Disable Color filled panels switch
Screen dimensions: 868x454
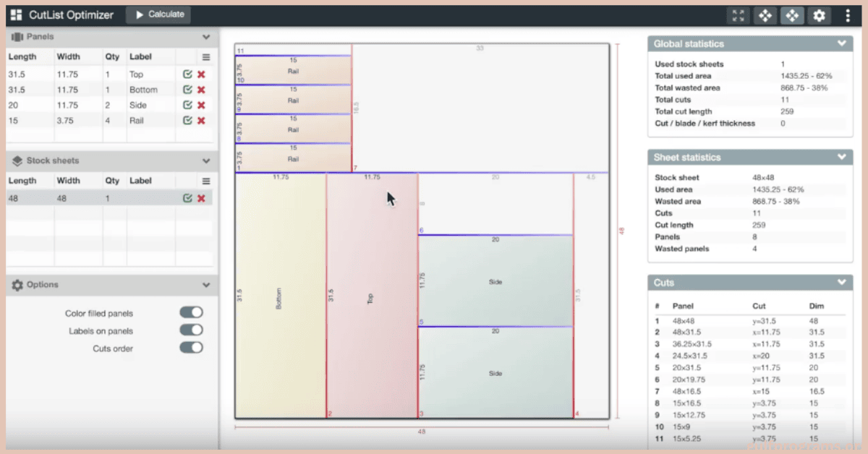tap(191, 312)
